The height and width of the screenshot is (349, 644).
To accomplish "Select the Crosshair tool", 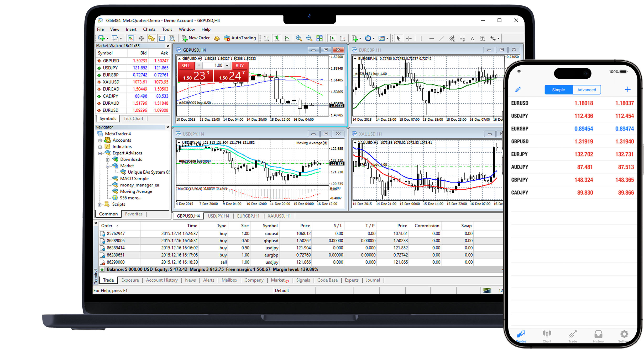I will click(x=409, y=38).
